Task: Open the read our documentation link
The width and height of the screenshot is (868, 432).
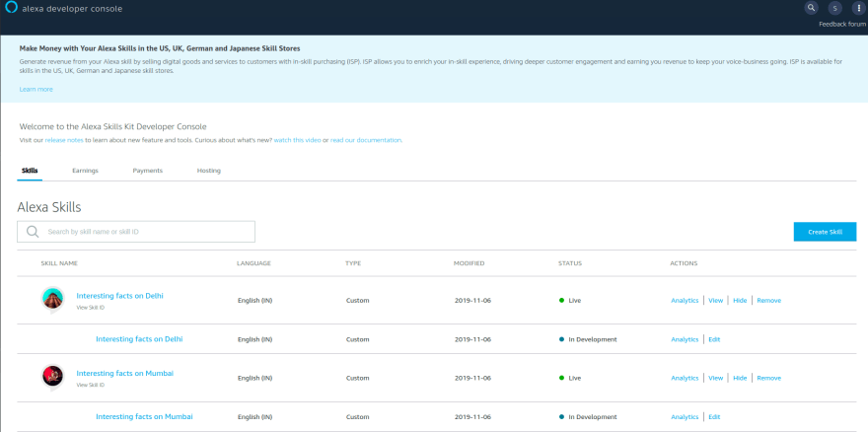Action: coord(366,141)
